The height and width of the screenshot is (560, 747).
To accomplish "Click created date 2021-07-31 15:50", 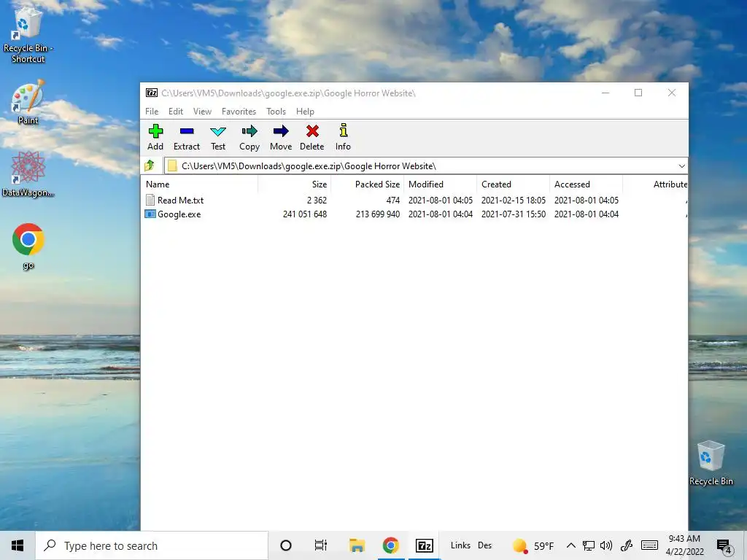I will tap(513, 214).
